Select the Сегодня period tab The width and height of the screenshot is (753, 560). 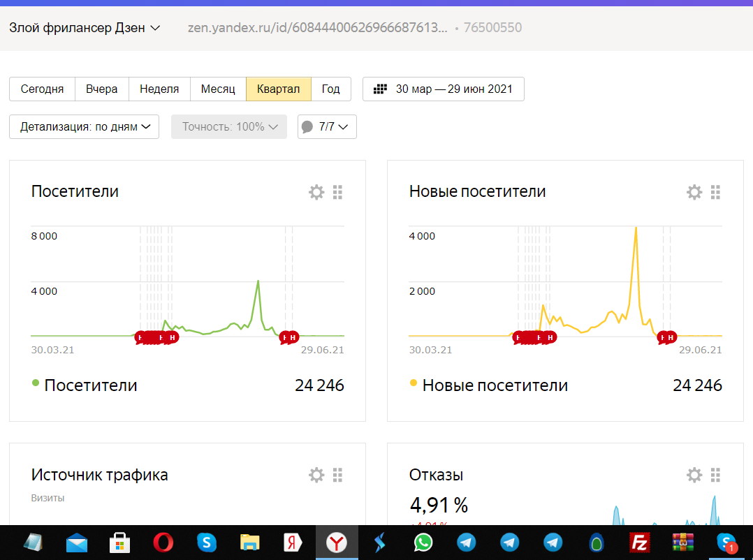pos(42,89)
